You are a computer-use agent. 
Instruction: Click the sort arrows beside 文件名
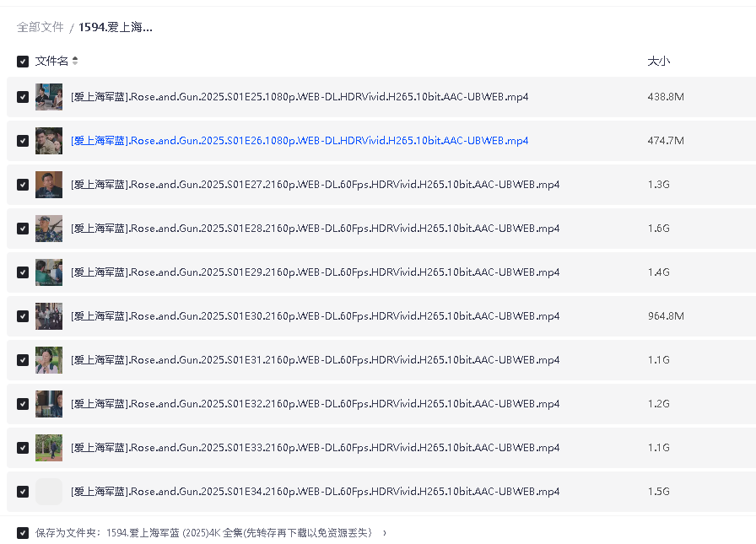click(x=77, y=61)
